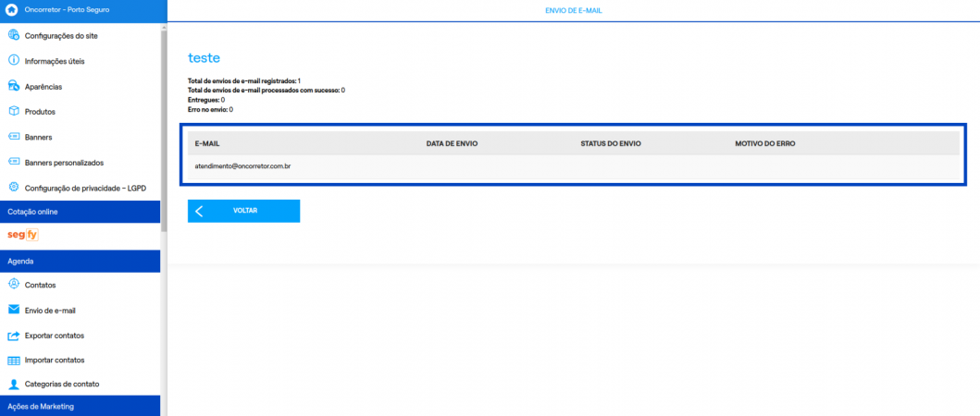Collapse the Agenda section header
The height and width of the screenshot is (416, 980).
[x=80, y=261]
